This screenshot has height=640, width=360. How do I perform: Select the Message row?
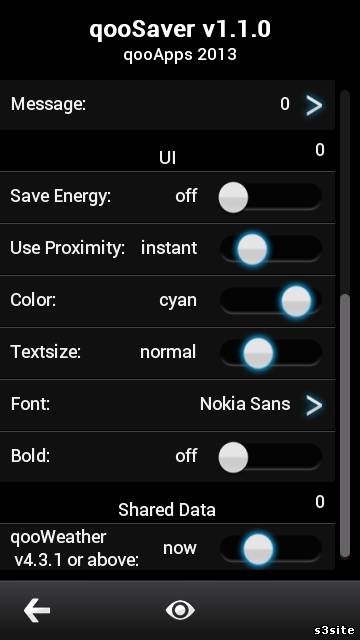[x=167, y=105]
